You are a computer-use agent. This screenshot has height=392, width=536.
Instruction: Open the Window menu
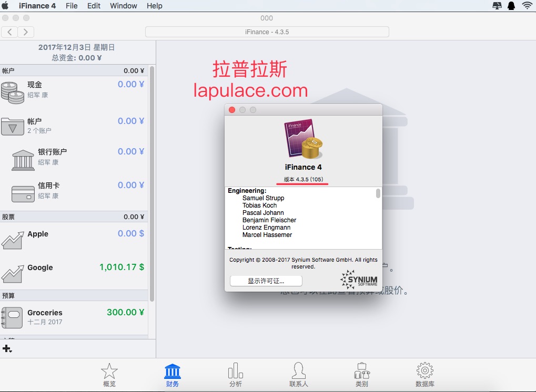(124, 6)
